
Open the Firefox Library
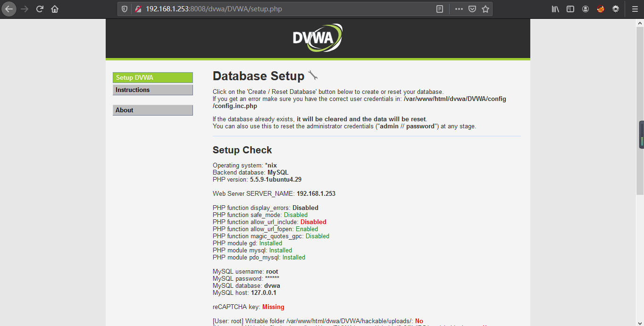(555, 8)
